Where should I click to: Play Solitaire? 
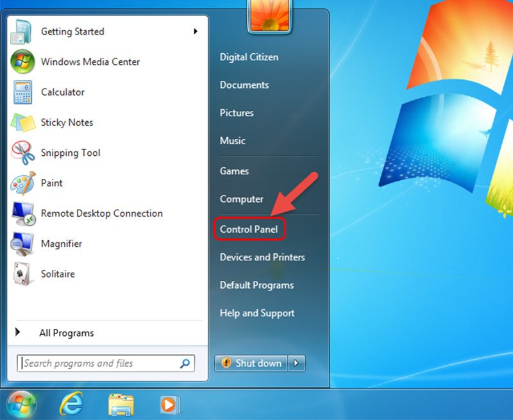(57, 274)
